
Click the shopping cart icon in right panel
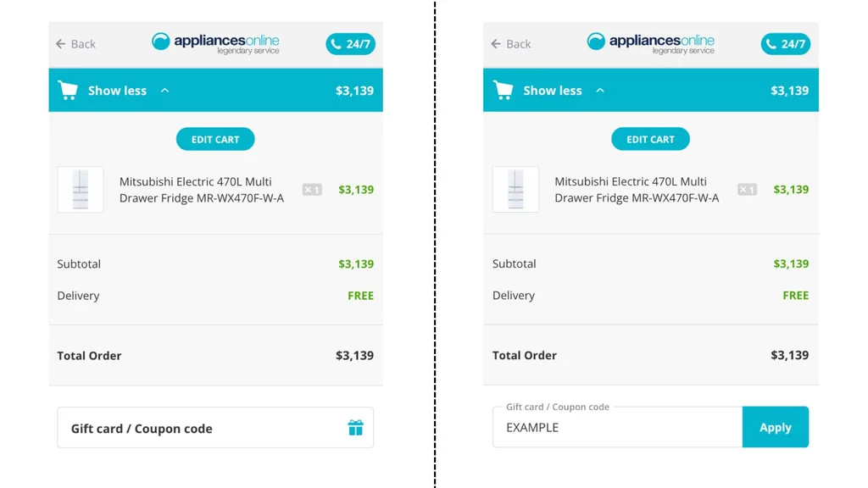pyautogui.click(x=503, y=91)
